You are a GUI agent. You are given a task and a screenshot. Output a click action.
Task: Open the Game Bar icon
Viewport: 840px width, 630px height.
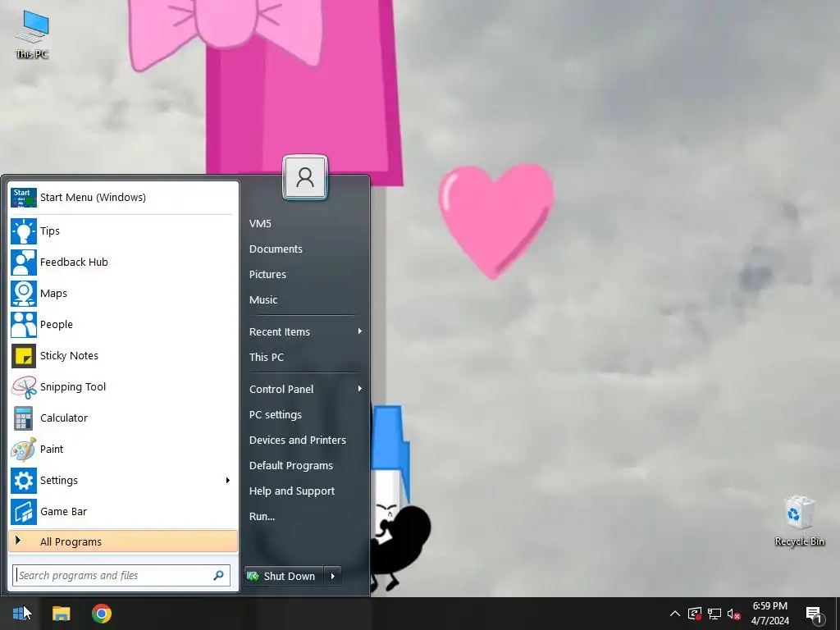click(24, 512)
